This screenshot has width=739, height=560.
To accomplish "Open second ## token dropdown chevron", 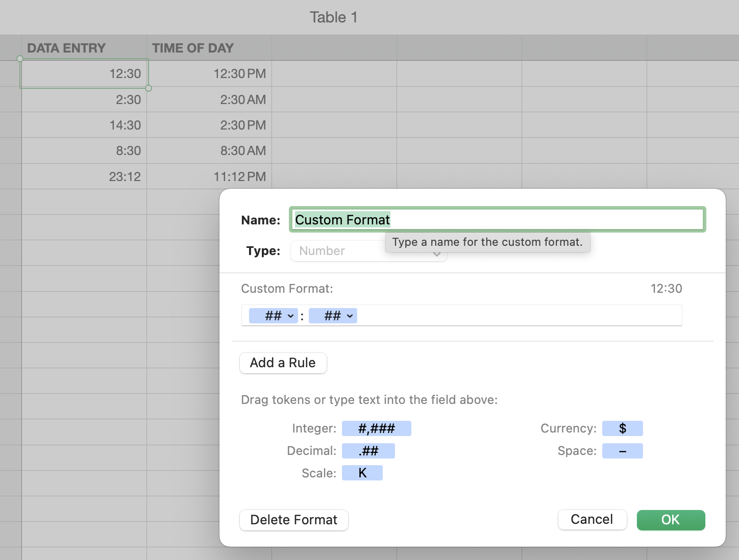I will (x=350, y=316).
